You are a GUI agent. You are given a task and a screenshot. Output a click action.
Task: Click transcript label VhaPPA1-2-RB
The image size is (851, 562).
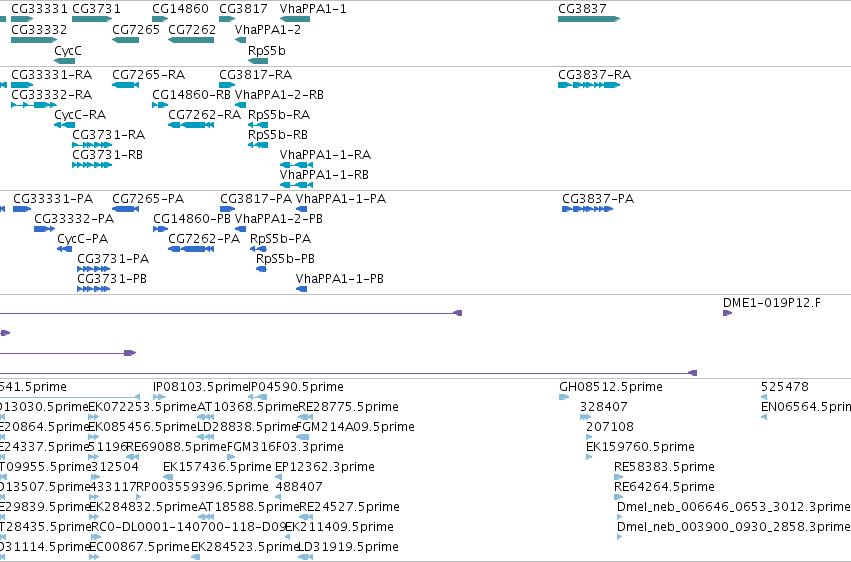point(279,95)
